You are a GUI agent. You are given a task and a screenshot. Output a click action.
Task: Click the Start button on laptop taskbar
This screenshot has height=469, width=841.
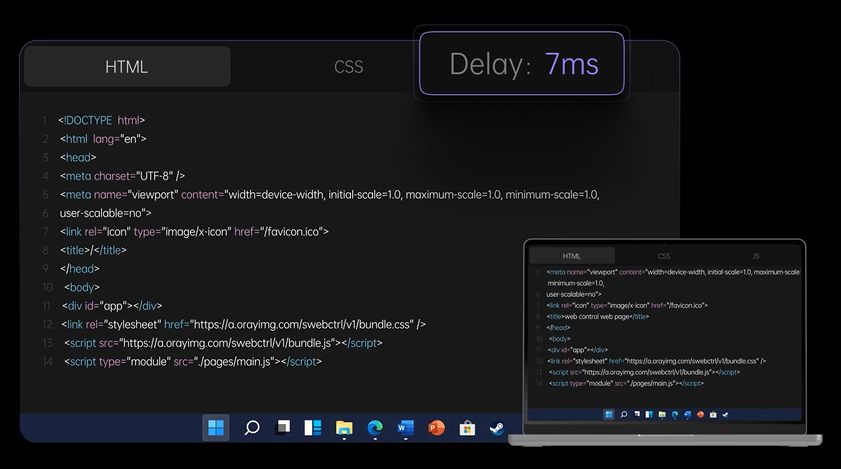tap(609, 414)
